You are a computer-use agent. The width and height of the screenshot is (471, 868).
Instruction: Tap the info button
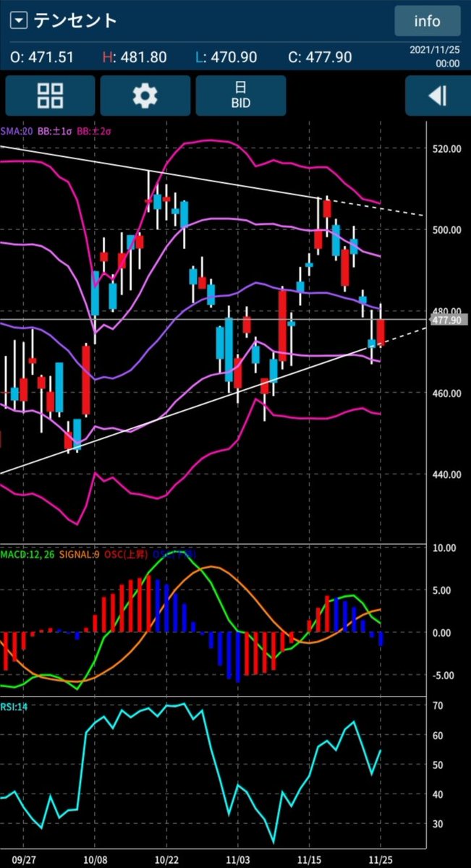point(427,21)
